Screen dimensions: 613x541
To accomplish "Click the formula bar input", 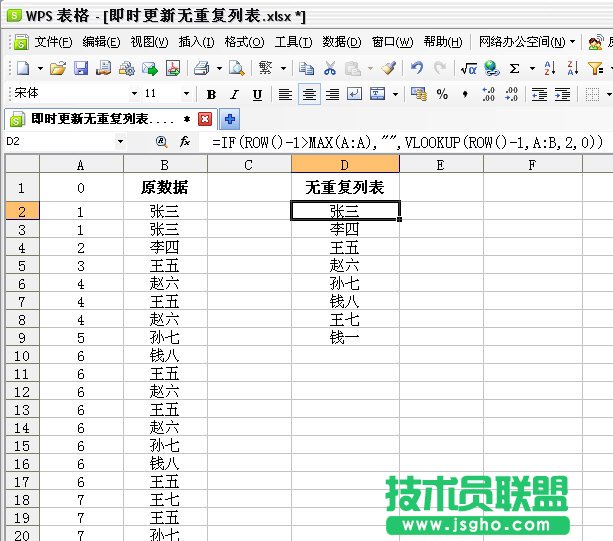I will [x=405, y=142].
